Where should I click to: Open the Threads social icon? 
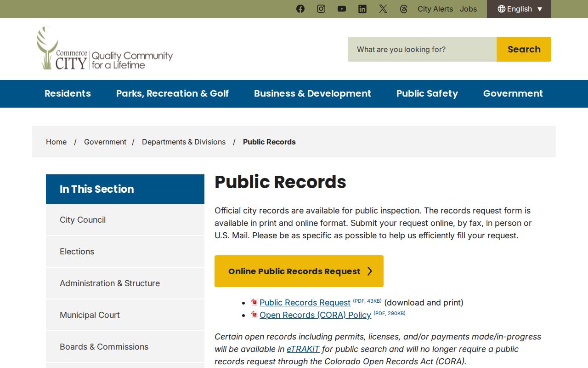point(404,9)
